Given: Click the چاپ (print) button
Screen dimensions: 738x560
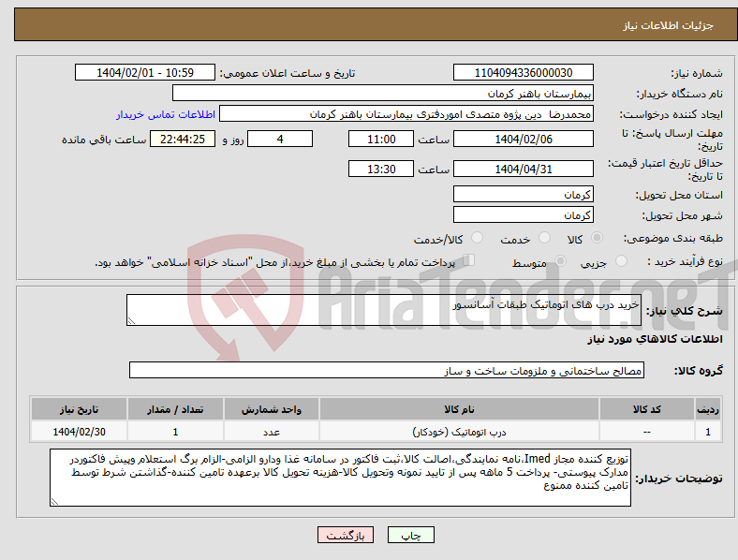Looking at the screenshot, I should click(410, 535).
